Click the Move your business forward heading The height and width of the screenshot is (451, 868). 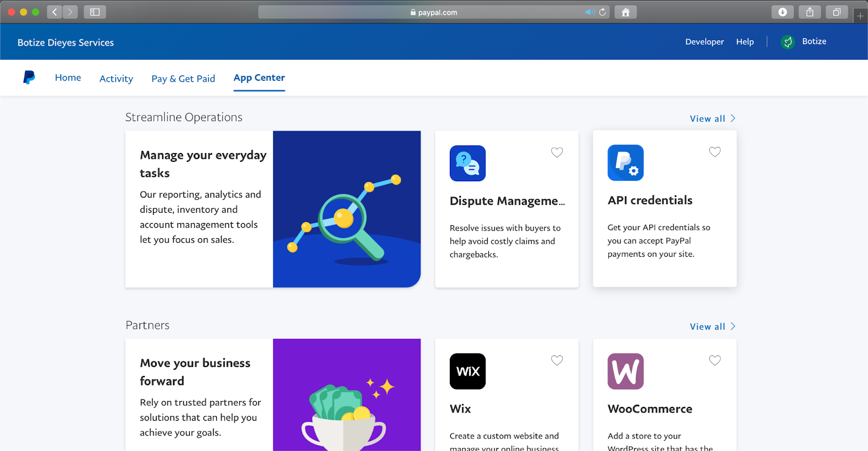(195, 372)
